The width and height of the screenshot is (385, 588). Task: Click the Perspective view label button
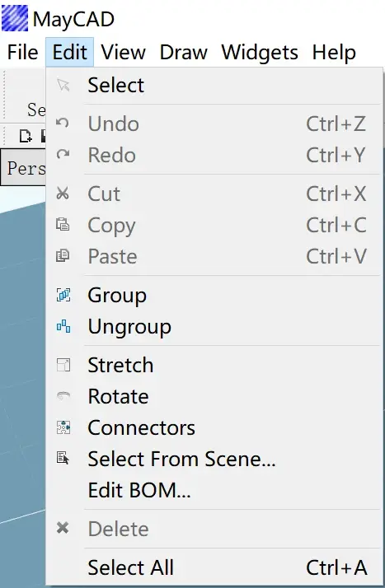click(23, 168)
